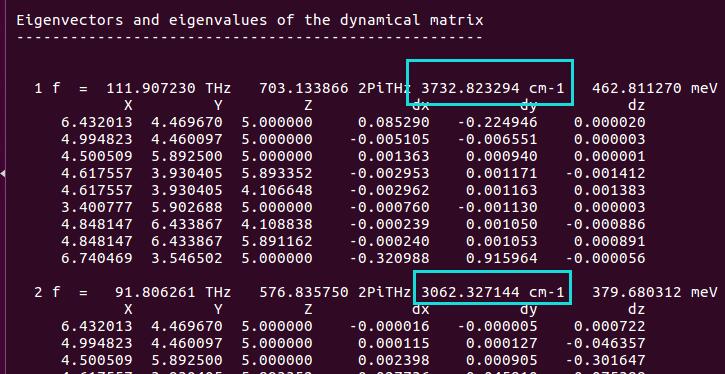Click the dz value -0.301647
Image resolution: width=725 pixels, height=374 pixels.
tap(605, 360)
